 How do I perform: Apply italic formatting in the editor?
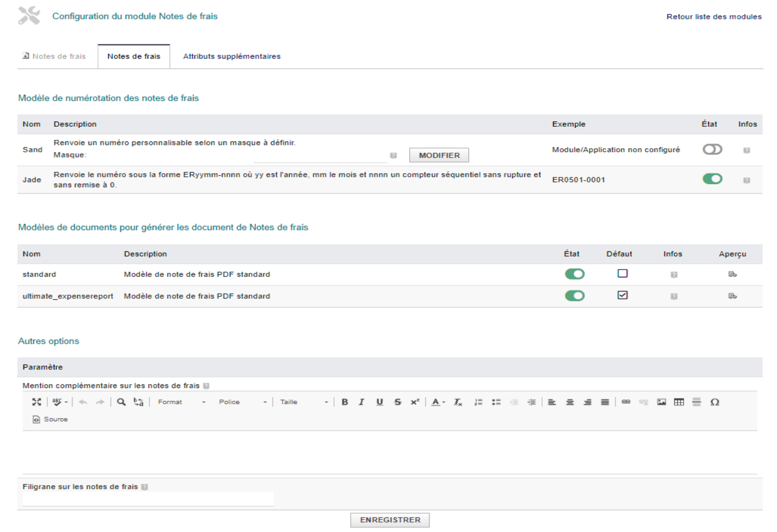(362, 402)
